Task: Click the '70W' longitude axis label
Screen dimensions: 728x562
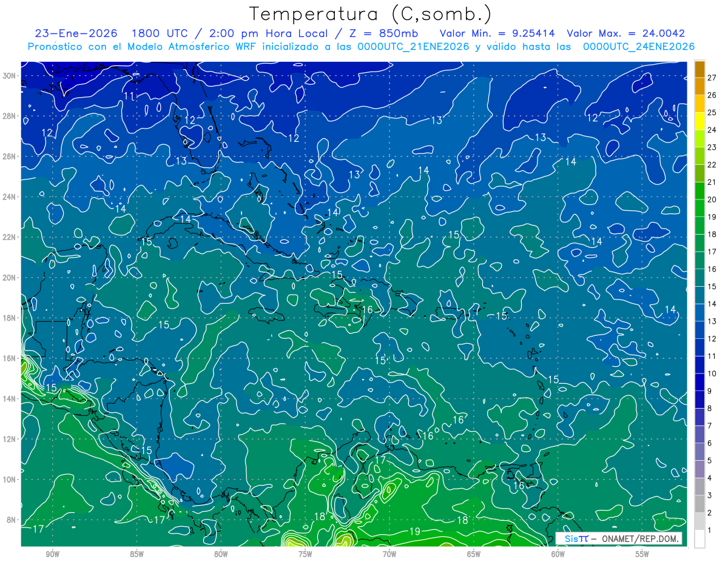Action: click(389, 555)
